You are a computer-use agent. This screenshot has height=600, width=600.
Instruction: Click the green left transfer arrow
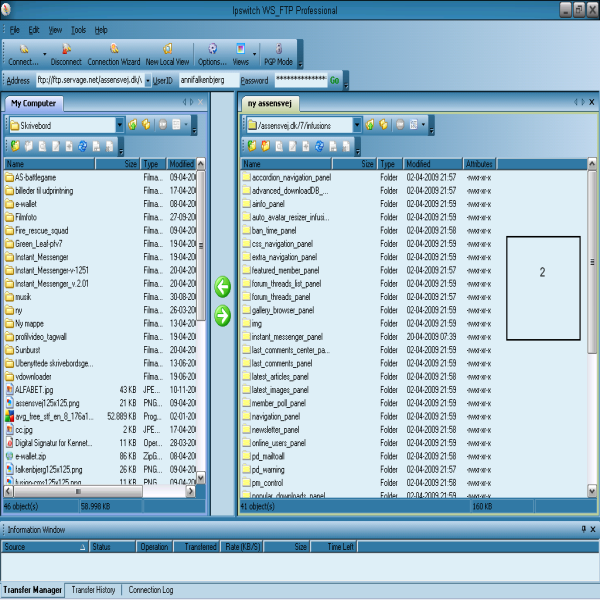pos(223,287)
